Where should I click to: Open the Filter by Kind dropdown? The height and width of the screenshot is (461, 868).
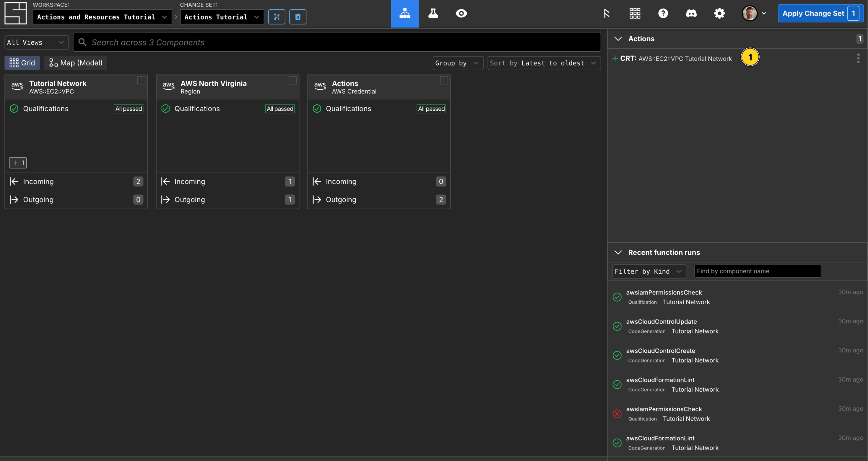pos(649,271)
